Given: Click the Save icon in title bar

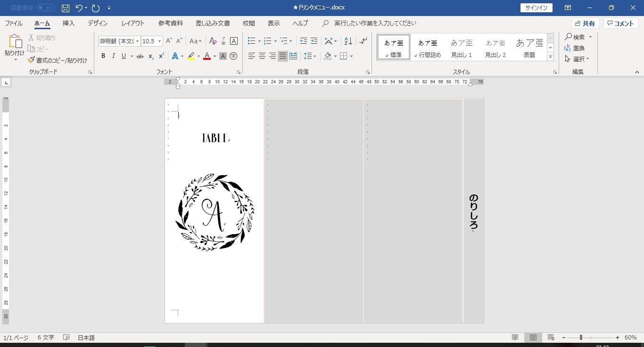Looking at the screenshot, I should [66, 8].
